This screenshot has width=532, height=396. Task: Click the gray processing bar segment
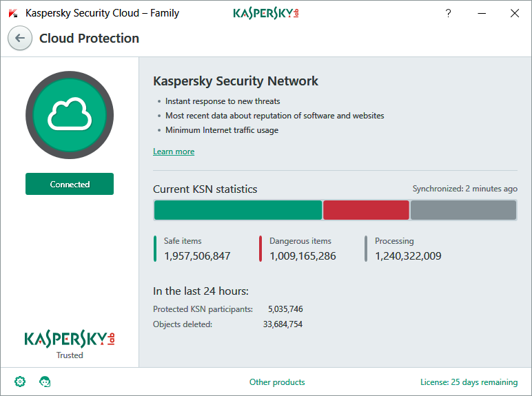pyautogui.click(x=463, y=210)
